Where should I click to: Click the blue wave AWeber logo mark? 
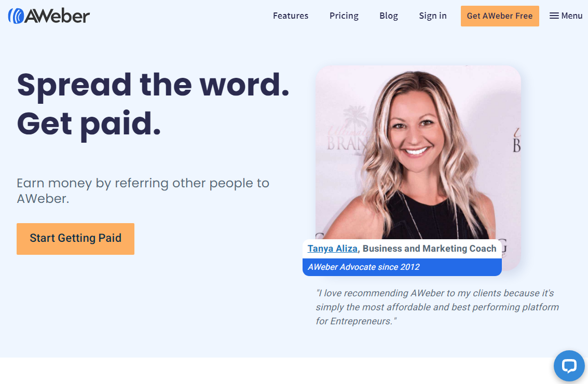pos(16,16)
